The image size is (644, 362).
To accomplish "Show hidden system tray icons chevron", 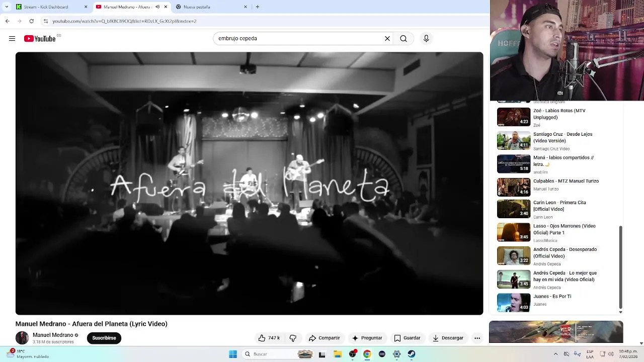I will tap(555, 354).
